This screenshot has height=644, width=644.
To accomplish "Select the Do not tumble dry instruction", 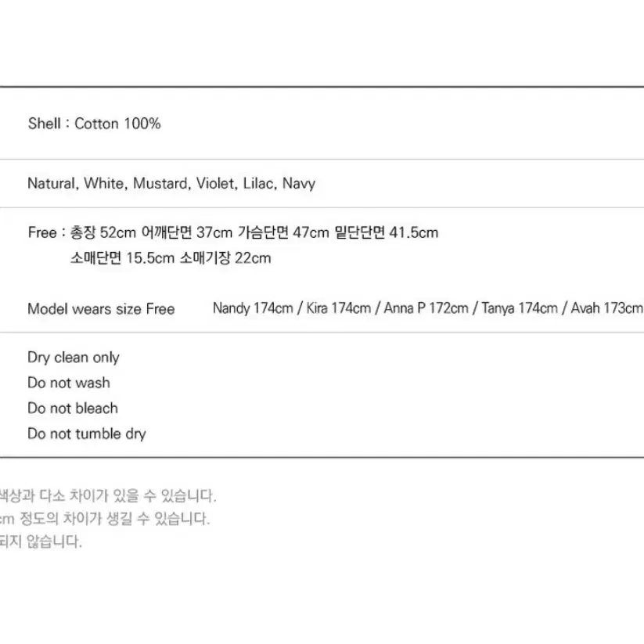I will point(87,434).
